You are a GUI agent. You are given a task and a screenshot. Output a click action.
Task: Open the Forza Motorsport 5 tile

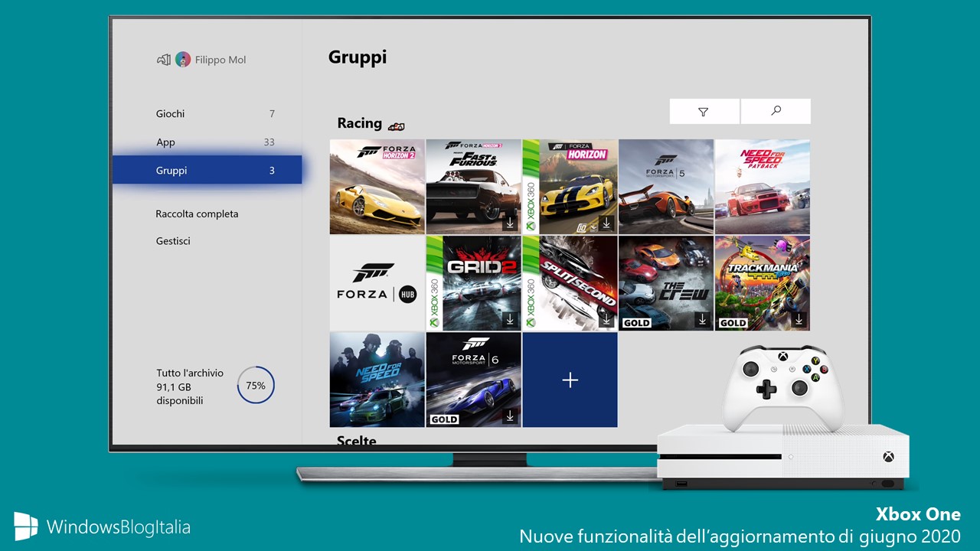pyautogui.click(x=666, y=187)
